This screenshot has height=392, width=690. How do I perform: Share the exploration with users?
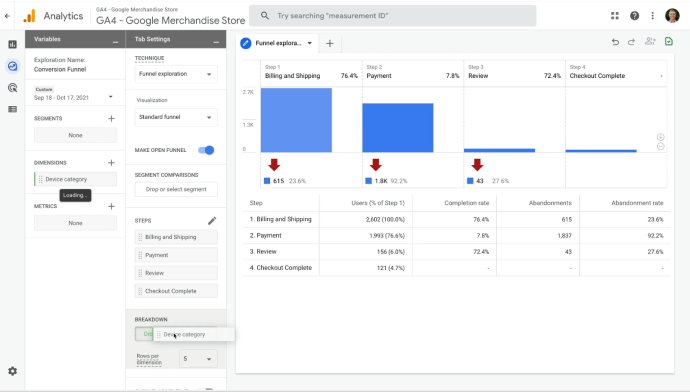pyautogui.click(x=650, y=41)
